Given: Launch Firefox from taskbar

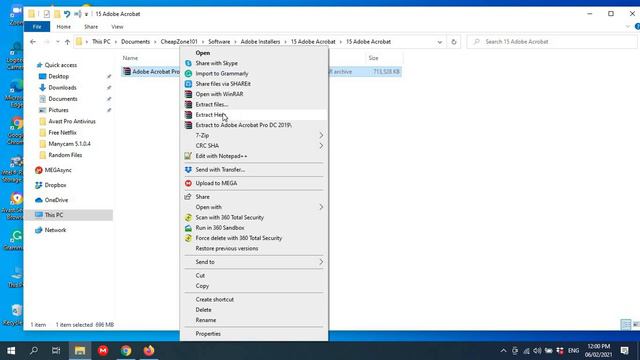Looking at the screenshot, I should pyautogui.click(x=149, y=351).
